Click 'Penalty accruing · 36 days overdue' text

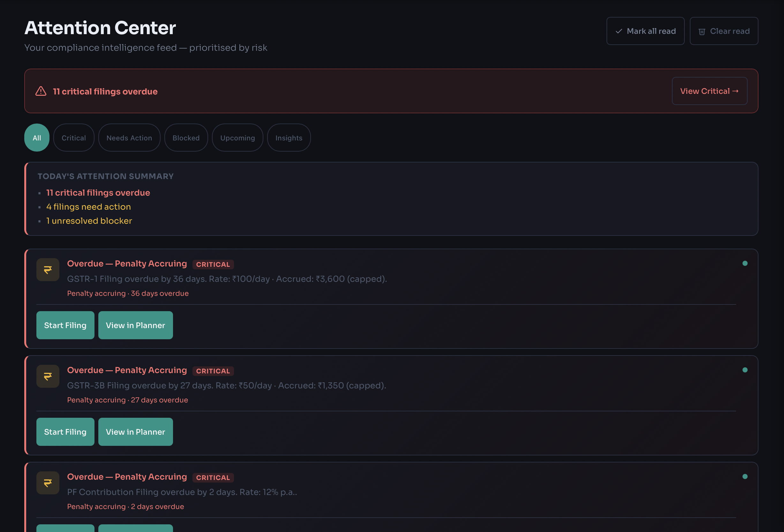[128, 294]
